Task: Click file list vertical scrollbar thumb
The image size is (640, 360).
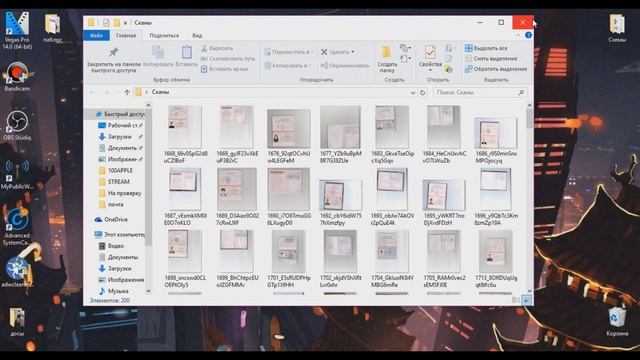Action: 529,119
